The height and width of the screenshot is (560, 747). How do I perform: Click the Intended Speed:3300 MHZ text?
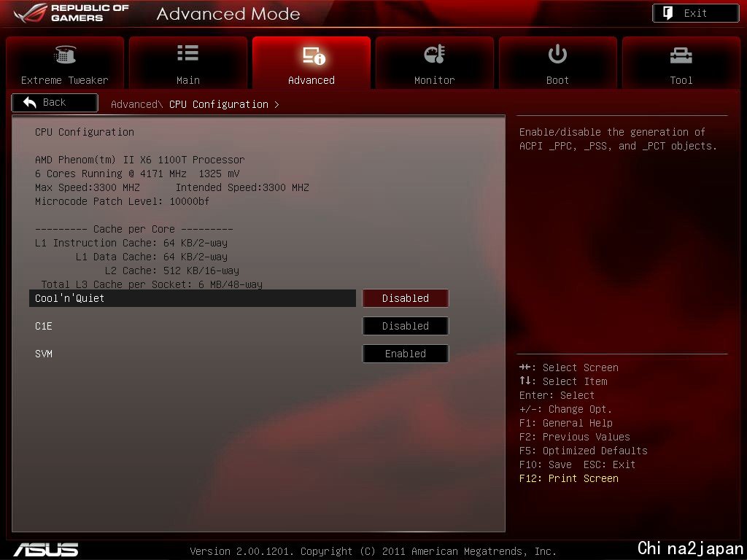point(242,187)
